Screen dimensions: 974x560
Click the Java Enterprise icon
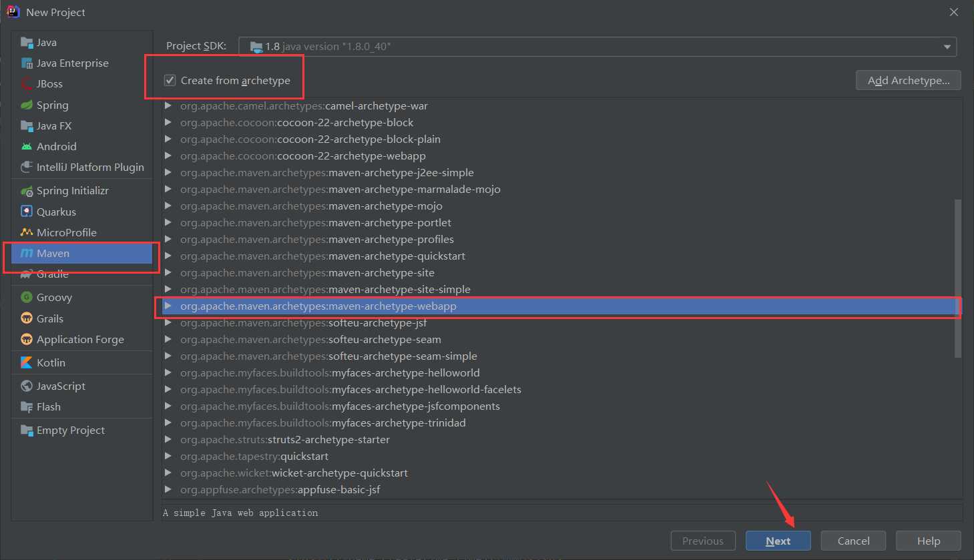27,63
